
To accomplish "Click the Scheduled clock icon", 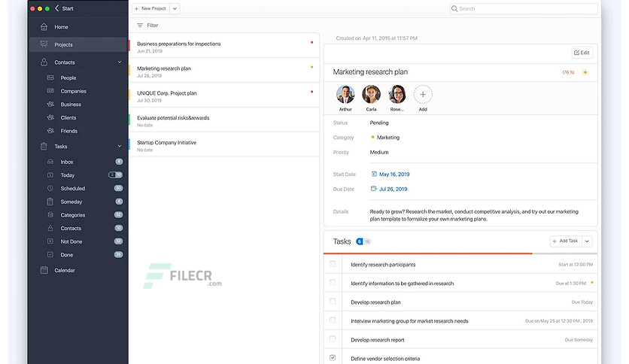I will coord(50,189).
